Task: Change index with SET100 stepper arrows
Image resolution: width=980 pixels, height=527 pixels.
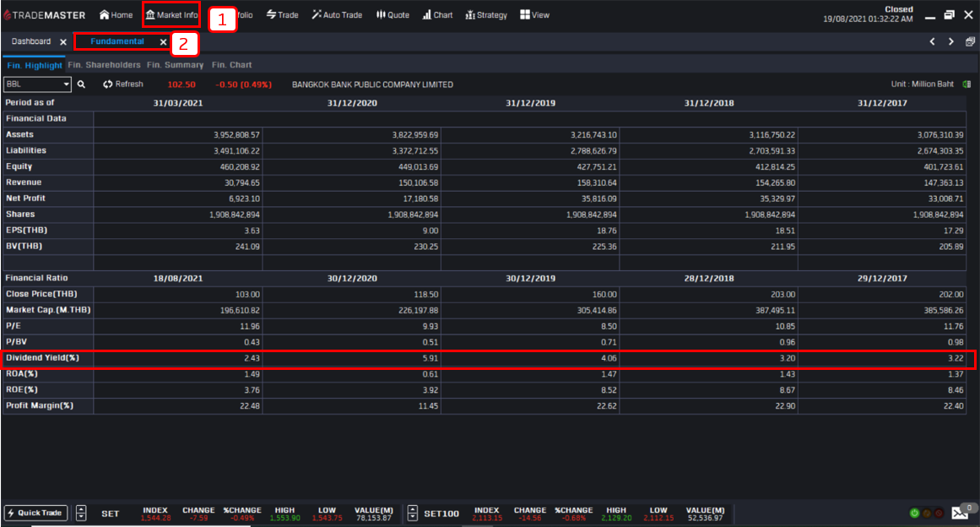Action: click(413, 513)
